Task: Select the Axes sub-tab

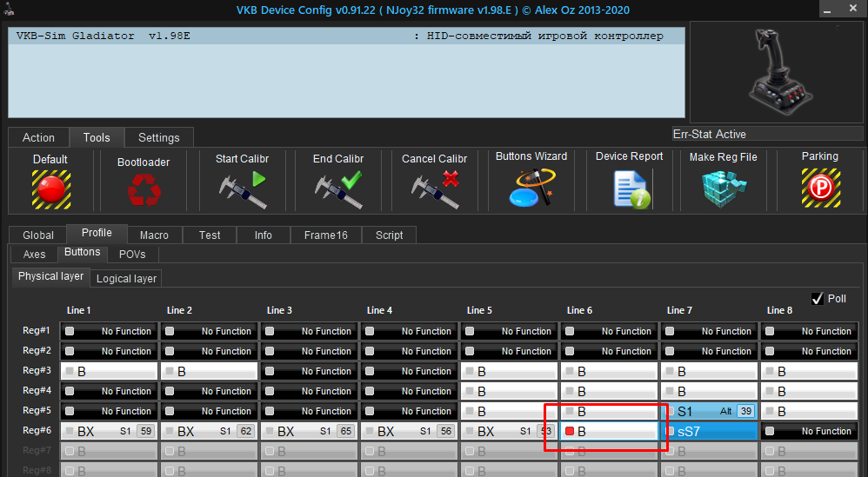Action: pyautogui.click(x=34, y=255)
